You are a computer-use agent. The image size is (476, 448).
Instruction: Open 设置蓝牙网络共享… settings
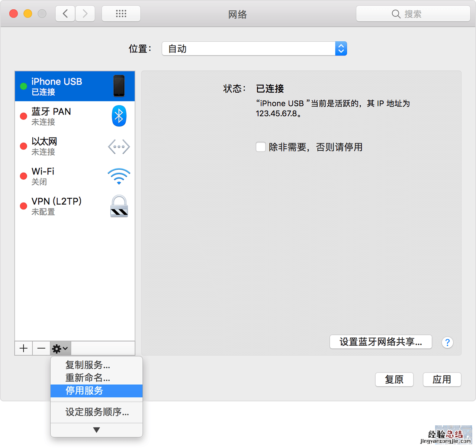click(x=380, y=342)
